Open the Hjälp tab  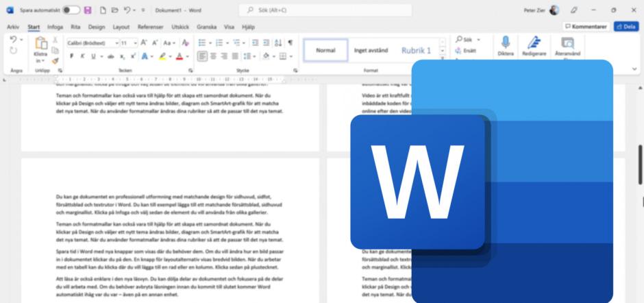pyautogui.click(x=248, y=27)
